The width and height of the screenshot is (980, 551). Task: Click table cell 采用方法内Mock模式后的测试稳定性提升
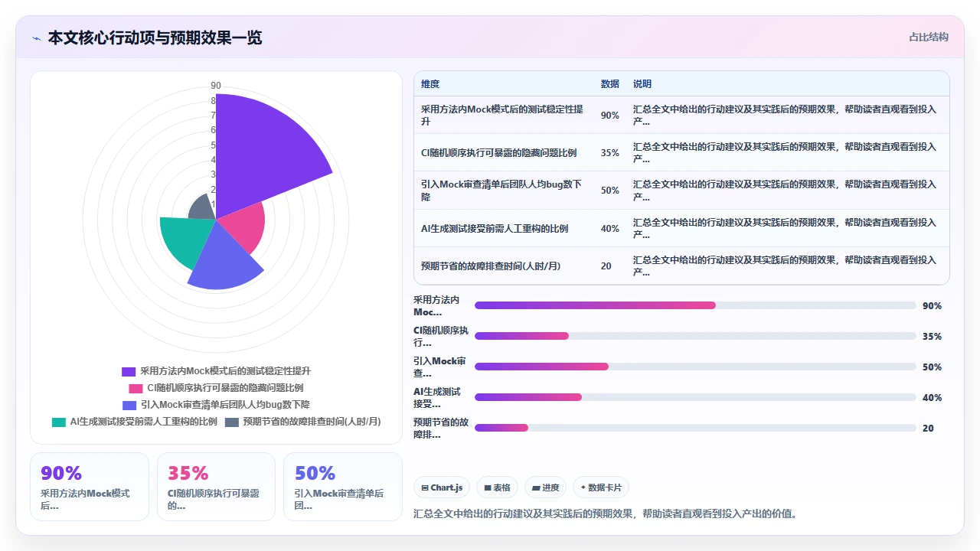503,115
